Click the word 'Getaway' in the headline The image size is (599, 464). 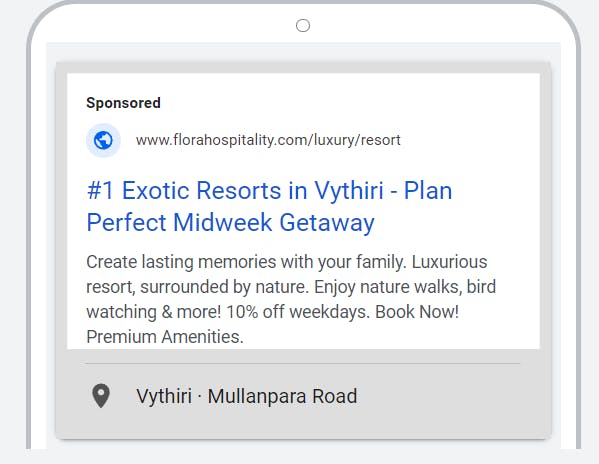[x=327, y=223]
